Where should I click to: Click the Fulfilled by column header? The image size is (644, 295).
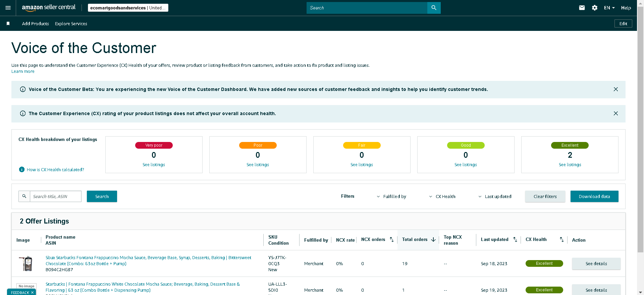316,240
